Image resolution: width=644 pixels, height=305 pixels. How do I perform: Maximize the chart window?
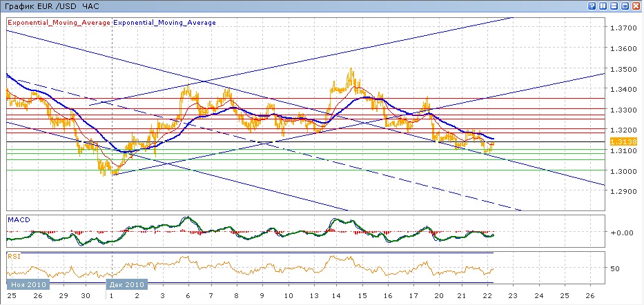click(625, 6)
